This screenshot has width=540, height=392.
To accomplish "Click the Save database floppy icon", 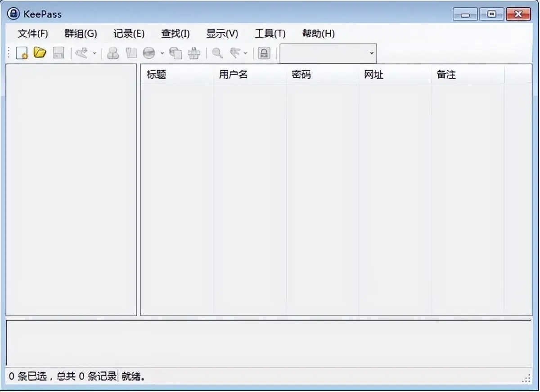I will (x=58, y=53).
